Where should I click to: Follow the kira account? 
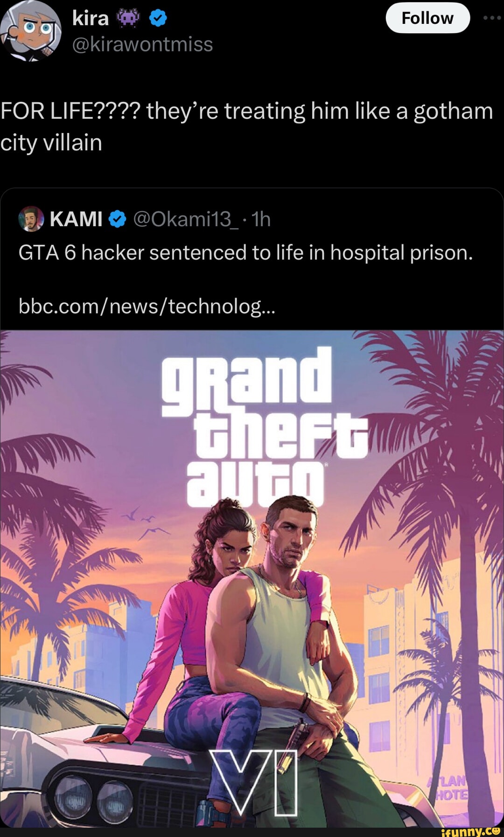click(427, 18)
